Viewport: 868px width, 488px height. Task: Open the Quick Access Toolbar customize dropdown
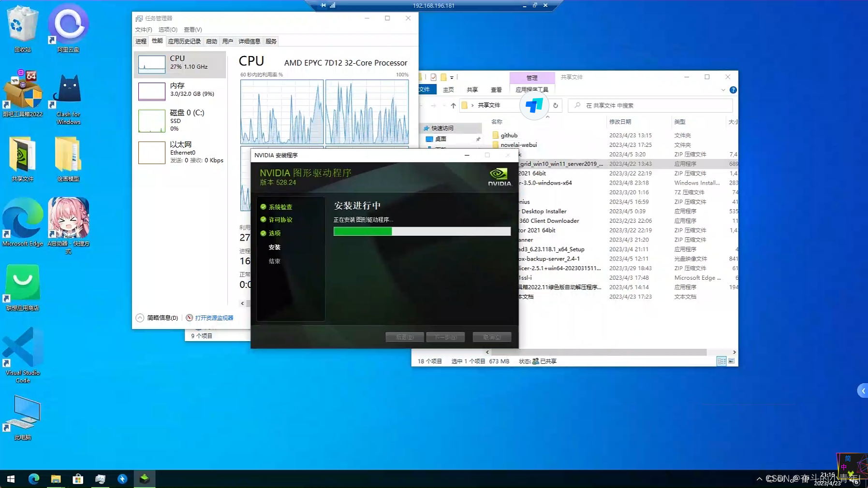click(452, 77)
